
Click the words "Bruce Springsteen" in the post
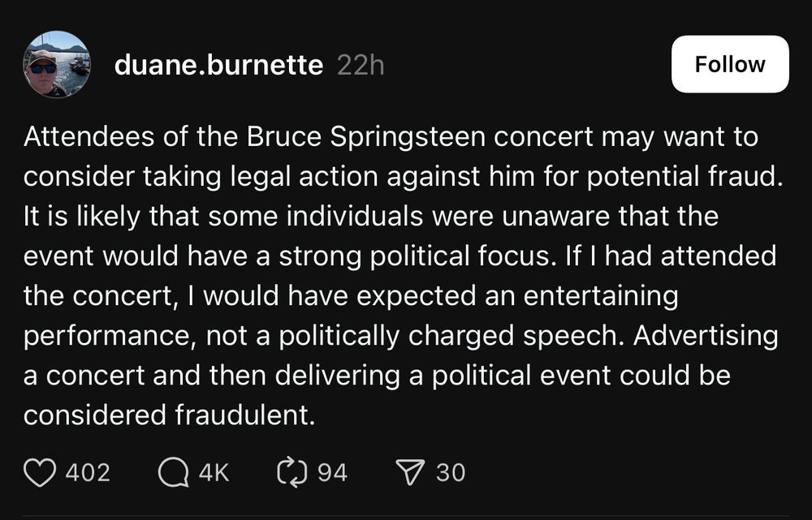[365, 137]
